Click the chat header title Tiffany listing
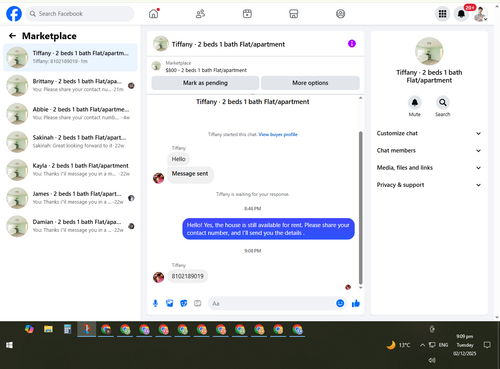This screenshot has width=500, height=369. pos(228,44)
